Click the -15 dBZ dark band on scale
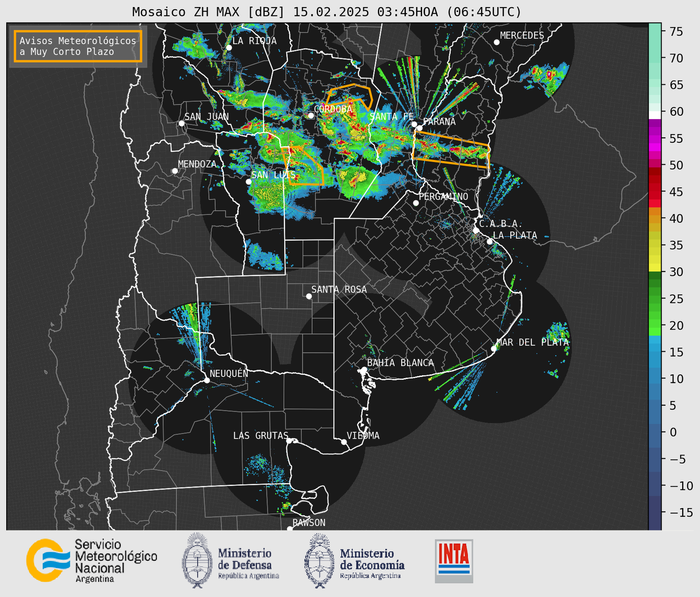Screen dimensions: 700x597 click(655, 513)
